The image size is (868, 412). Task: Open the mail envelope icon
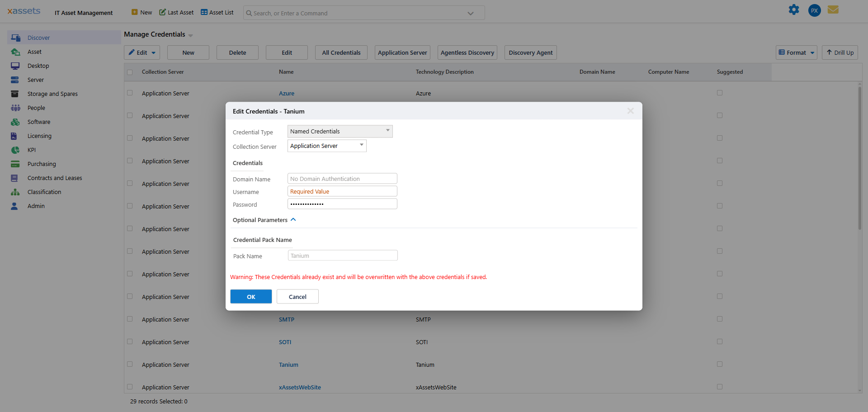[833, 10]
